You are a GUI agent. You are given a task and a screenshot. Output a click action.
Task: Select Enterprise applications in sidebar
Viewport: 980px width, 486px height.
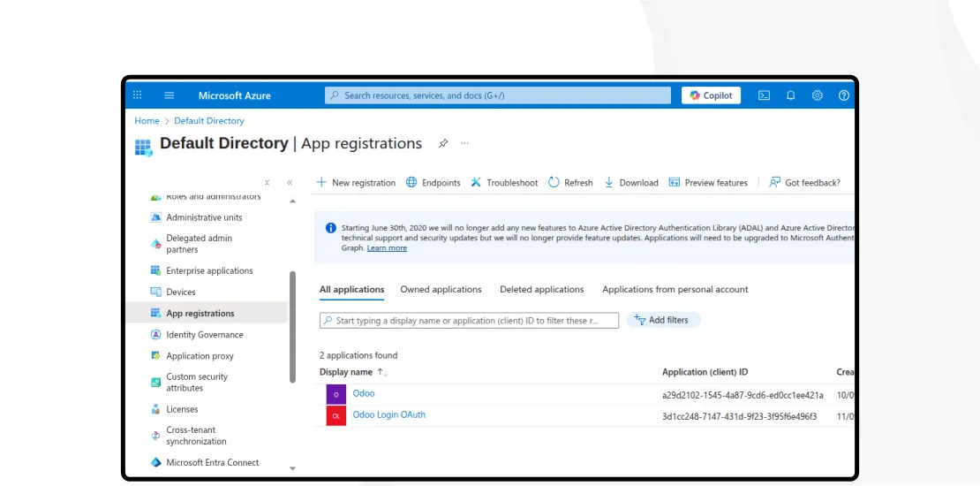point(209,271)
